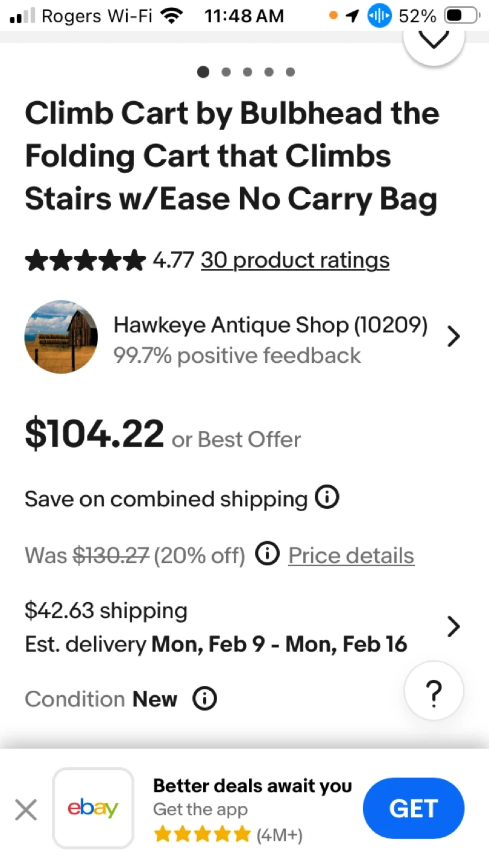The width and height of the screenshot is (489, 868).
Task: Go to the third image dot
Action: point(247,72)
